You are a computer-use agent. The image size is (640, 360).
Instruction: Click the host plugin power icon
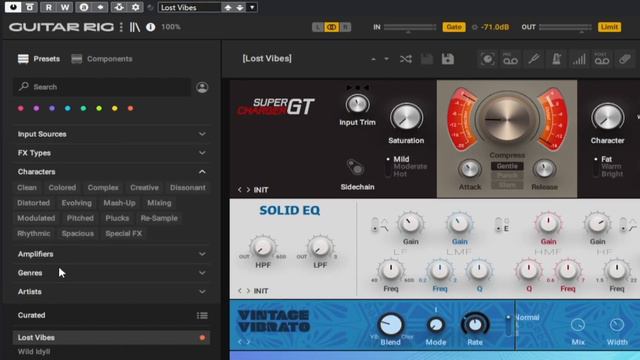tap(13, 7)
